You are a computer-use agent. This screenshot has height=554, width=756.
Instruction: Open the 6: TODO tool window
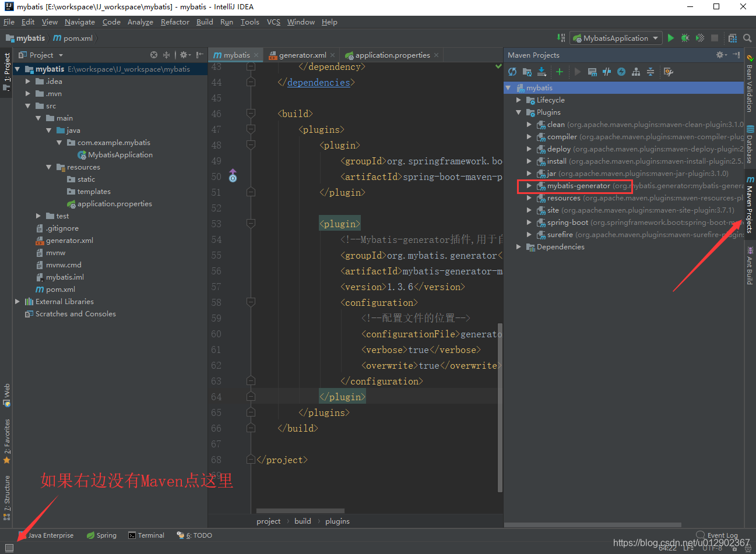click(x=194, y=535)
